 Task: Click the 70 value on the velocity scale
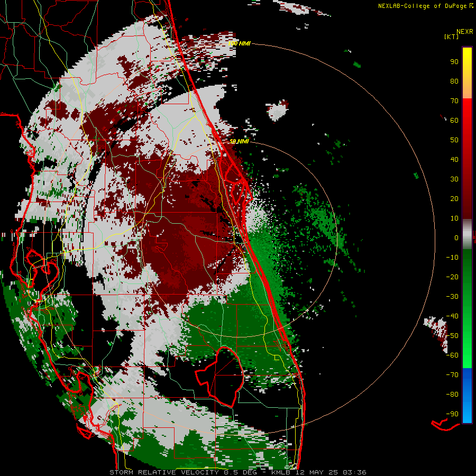[454, 101]
